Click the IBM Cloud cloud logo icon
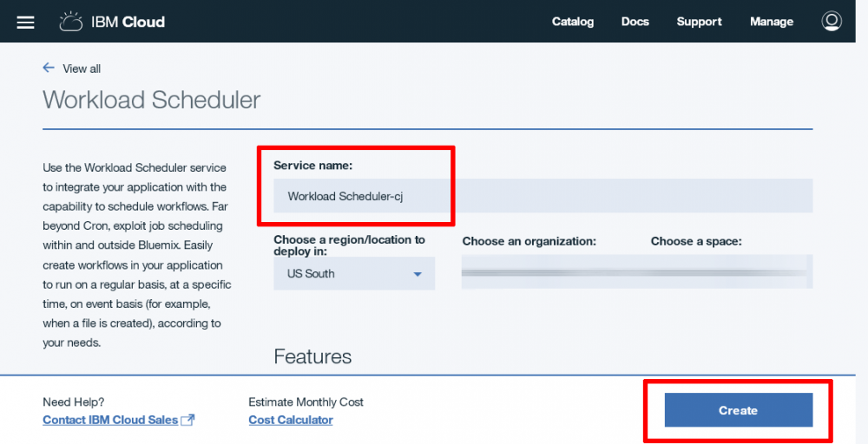This screenshot has height=444, width=868. click(70, 22)
